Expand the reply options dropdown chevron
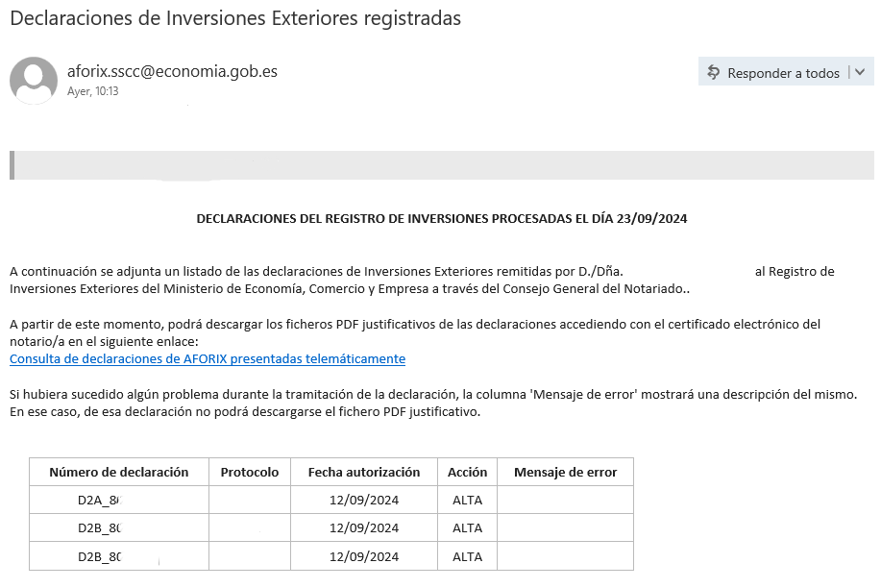Viewport: 881px width, 588px height. click(x=860, y=72)
